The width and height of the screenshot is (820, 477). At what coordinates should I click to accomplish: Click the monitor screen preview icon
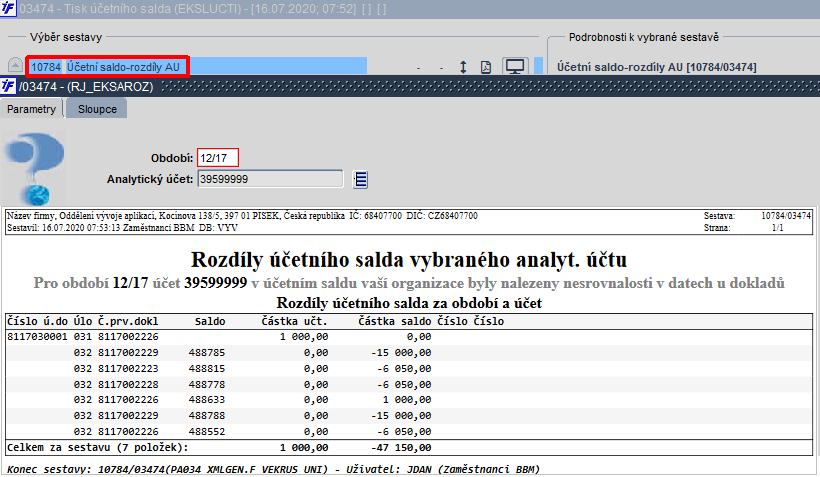(515, 66)
